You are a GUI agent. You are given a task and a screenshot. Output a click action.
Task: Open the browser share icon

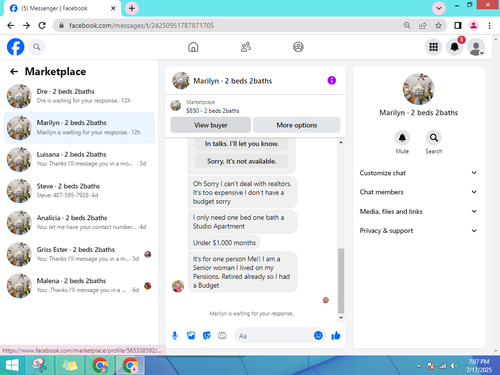click(423, 25)
